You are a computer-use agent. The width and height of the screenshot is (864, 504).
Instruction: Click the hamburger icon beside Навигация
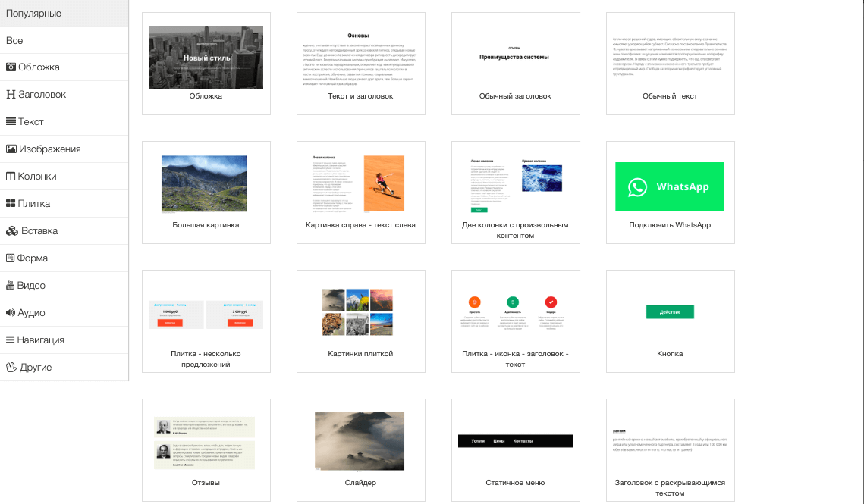click(10, 340)
